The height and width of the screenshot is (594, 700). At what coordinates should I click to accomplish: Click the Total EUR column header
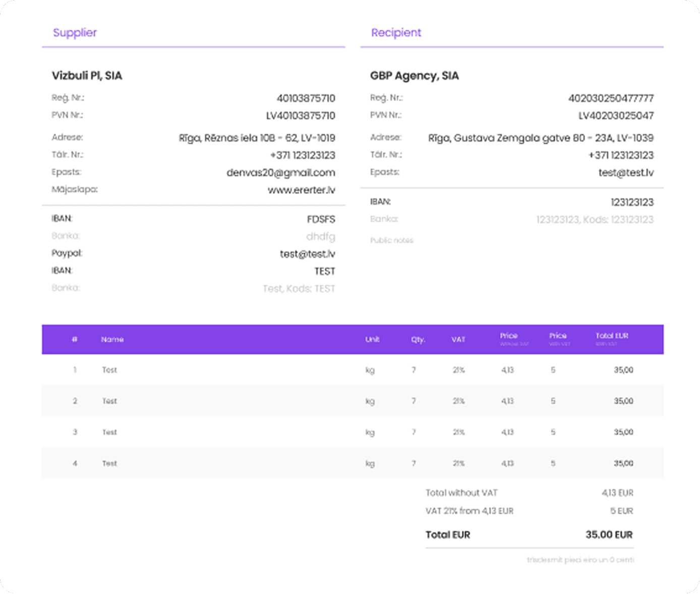(x=612, y=339)
